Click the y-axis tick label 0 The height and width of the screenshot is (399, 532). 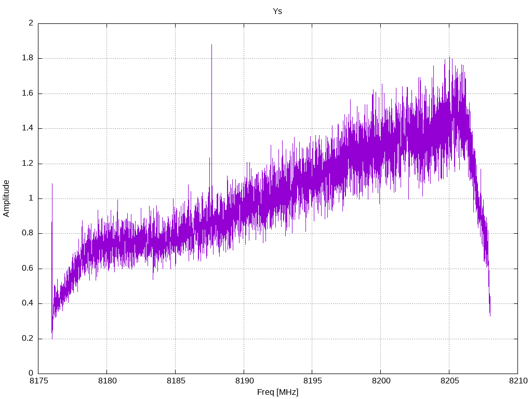pos(31,374)
